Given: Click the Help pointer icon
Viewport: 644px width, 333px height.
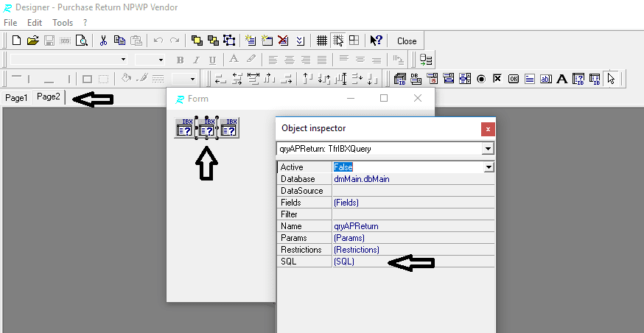Looking at the screenshot, I should [x=376, y=41].
